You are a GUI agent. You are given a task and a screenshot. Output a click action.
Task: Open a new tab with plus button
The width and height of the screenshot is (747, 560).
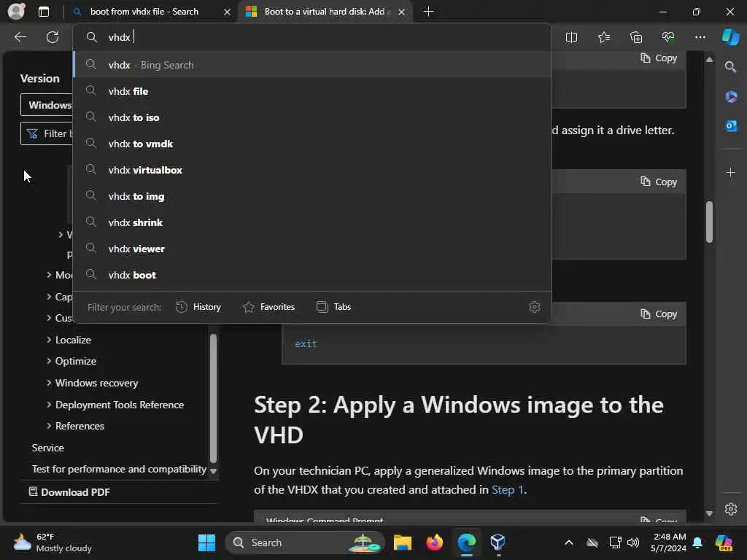[x=428, y=12]
